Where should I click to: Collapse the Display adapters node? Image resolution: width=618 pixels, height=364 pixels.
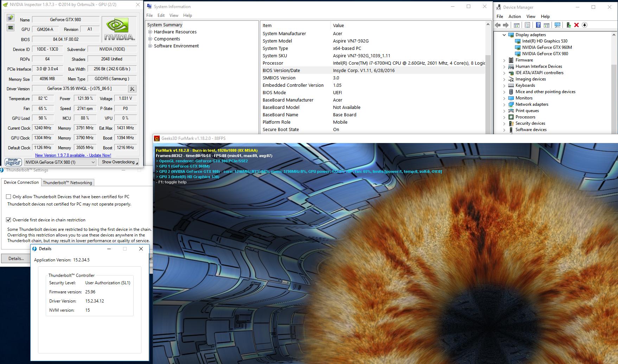pos(504,35)
